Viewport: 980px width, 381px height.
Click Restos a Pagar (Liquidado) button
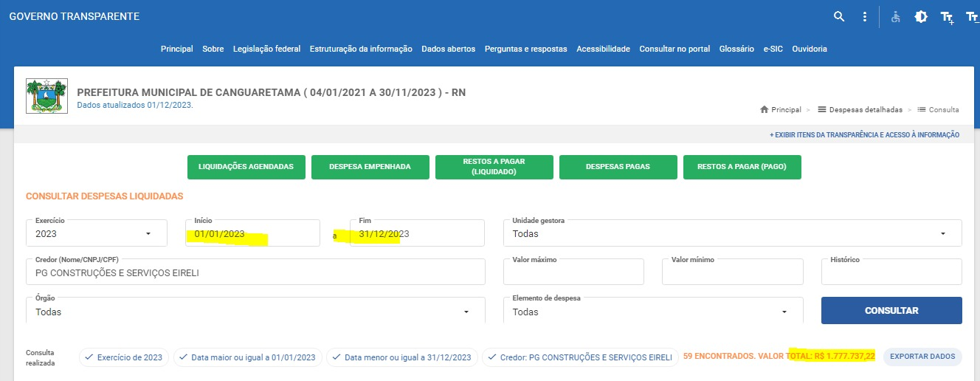(494, 167)
